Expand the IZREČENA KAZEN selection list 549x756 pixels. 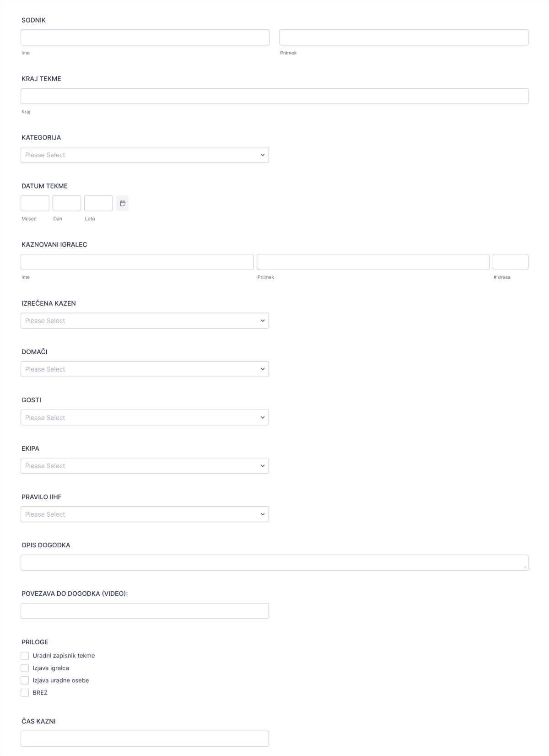click(145, 320)
